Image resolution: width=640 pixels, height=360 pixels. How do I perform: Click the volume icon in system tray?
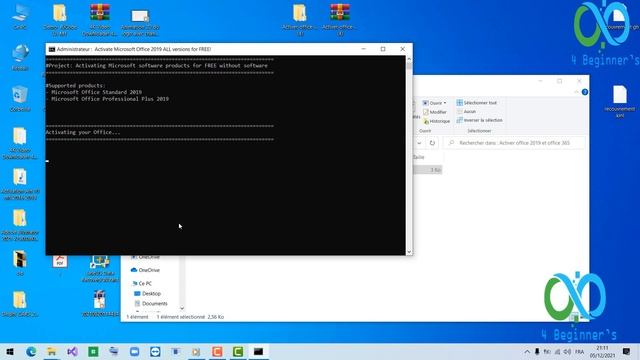tap(567, 351)
